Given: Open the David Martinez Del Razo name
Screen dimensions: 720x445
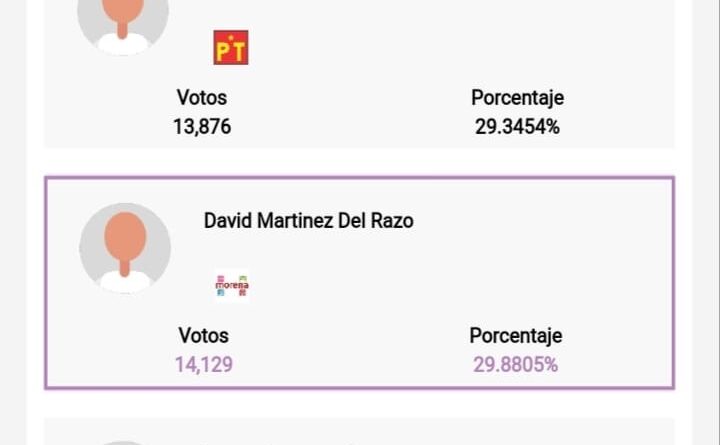Looking at the screenshot, I should (x=308, y=220).
